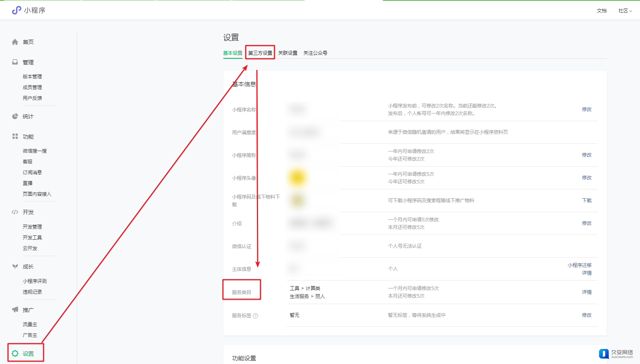Open the 关联设置 tab
Image resolution: width=640 pixels, height=364 pixels.
tap(288, 53)
